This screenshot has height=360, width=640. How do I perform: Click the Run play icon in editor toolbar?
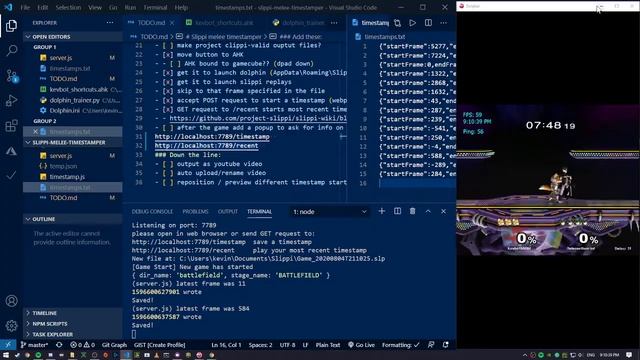[x=413, y=23]
